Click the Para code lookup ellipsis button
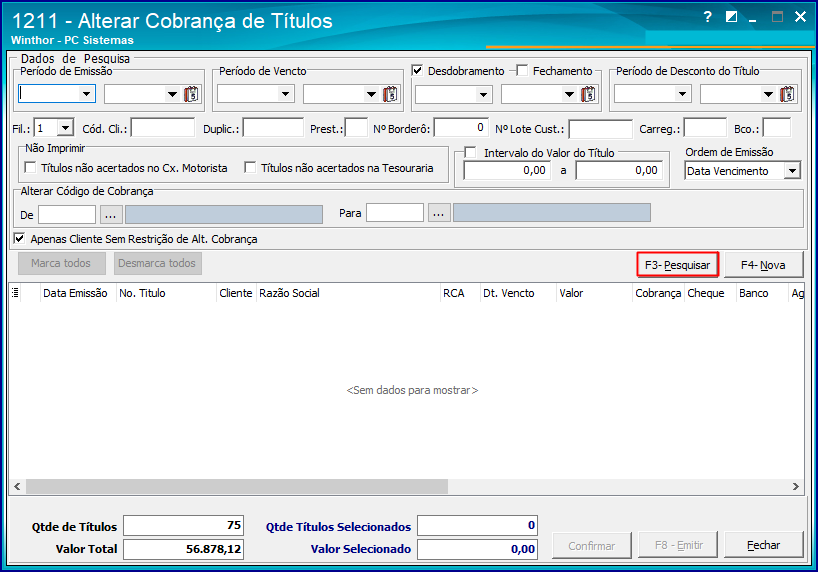Image resolution: width=818 pixels, height=572 pixels. pyautogui.click(x=439, y=213)
